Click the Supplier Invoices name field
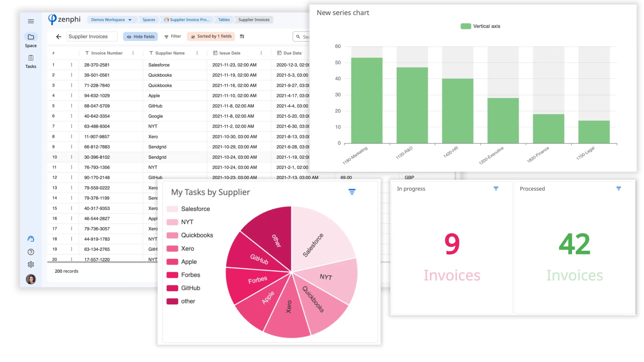 [92, 36]
